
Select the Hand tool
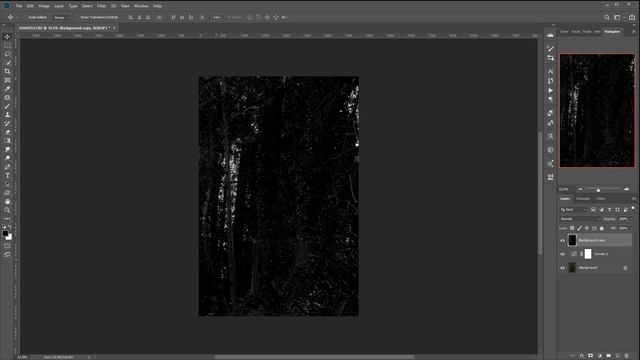coord(7,202)
